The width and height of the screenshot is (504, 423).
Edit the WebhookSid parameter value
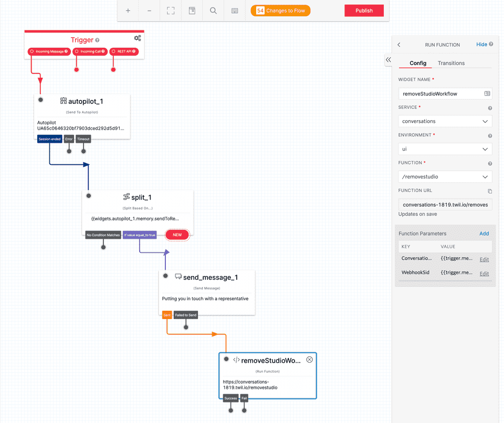coord(484,273)
